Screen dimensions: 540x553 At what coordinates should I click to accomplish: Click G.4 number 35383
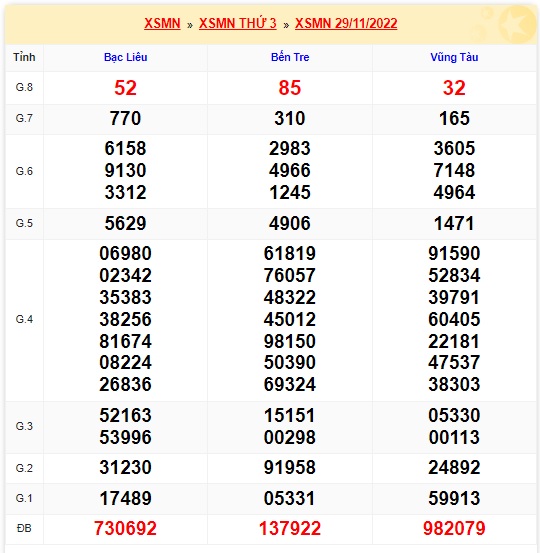point(125,297)
